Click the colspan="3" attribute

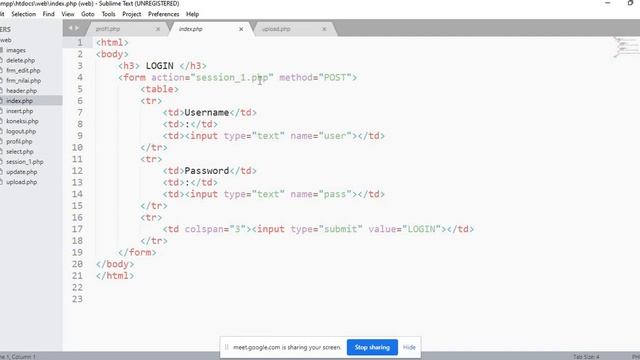215,229
